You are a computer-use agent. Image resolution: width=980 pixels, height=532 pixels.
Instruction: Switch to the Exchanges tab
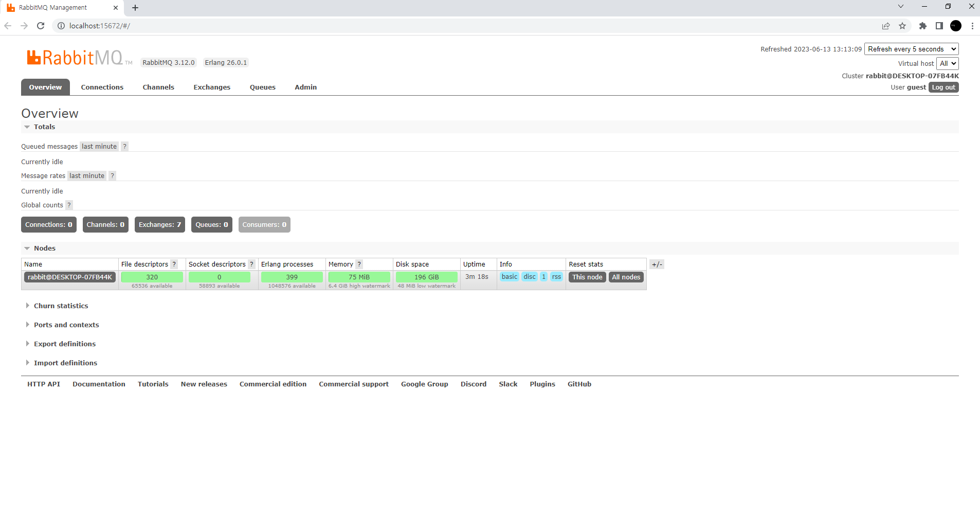point(212,87)
